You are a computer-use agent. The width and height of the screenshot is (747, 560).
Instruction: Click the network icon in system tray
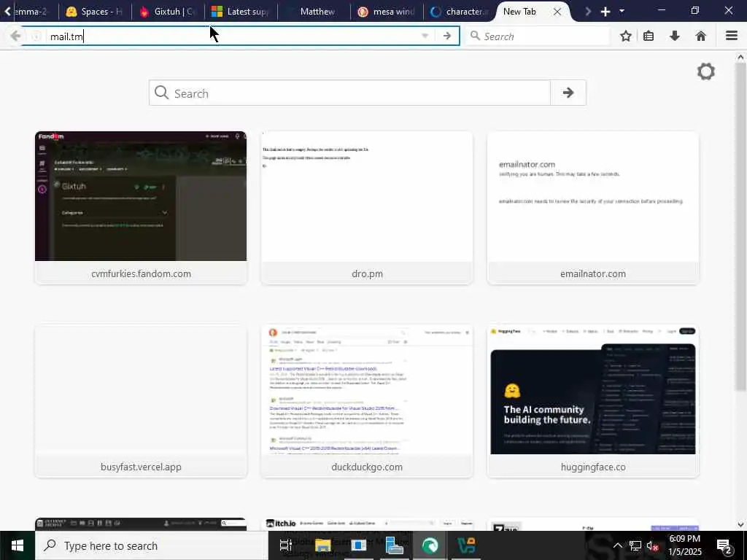tap(635, 545)
